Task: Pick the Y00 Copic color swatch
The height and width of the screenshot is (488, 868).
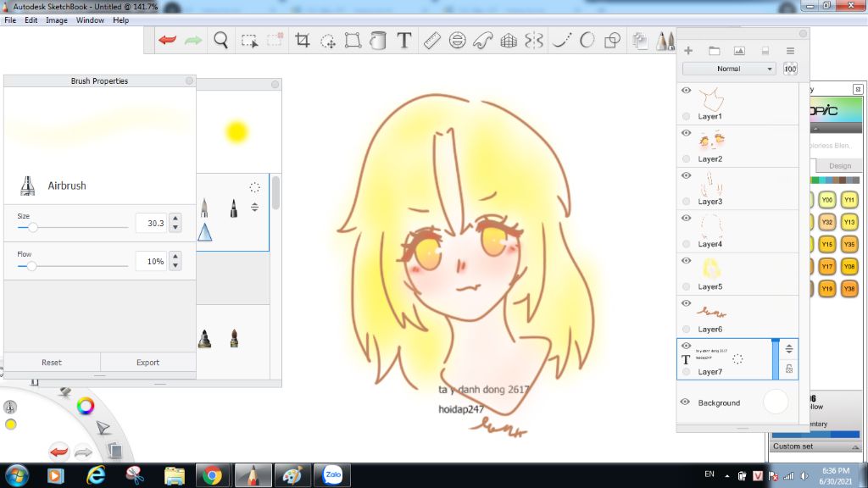Action: [827, 200]
